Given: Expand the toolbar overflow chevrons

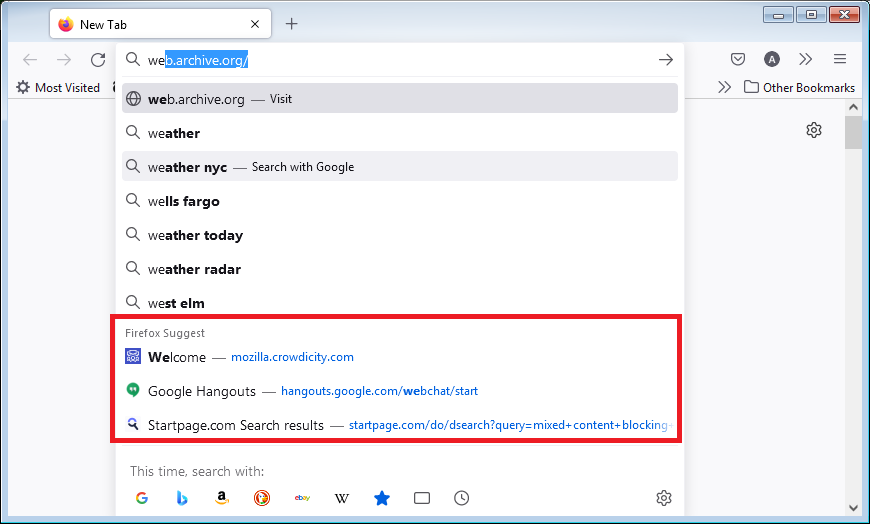Looking at the screenshot, I should click(806, 59).
